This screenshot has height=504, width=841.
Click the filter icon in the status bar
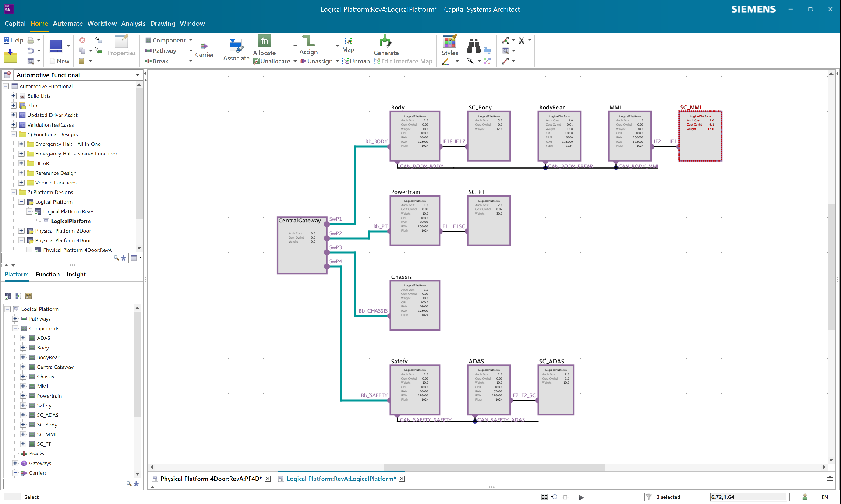649,497
